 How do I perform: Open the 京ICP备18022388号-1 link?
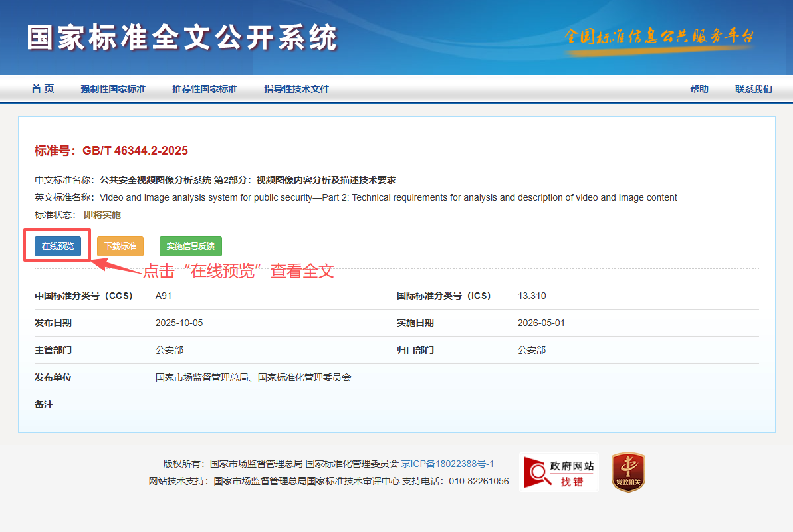pyautogui.click(x=447, y=464)
